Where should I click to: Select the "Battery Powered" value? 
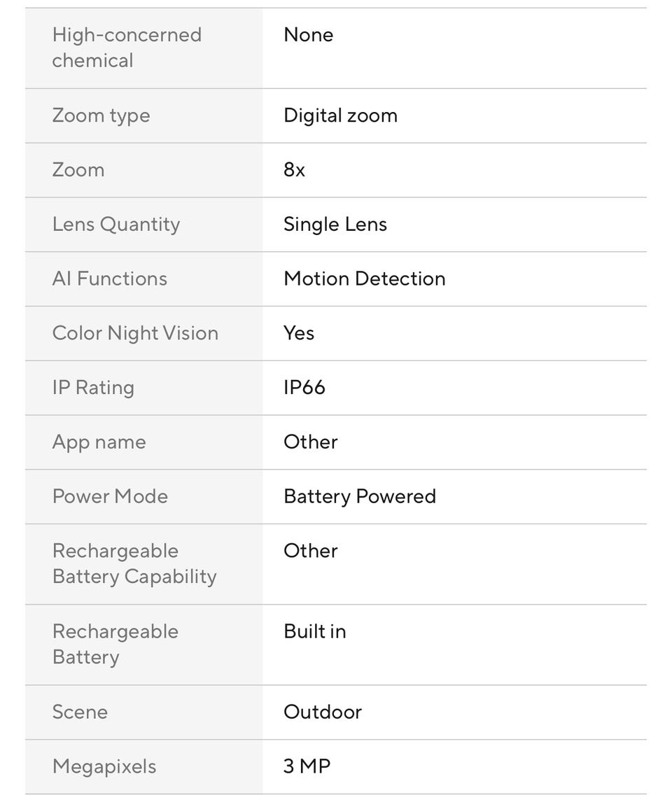coord(359,497)
